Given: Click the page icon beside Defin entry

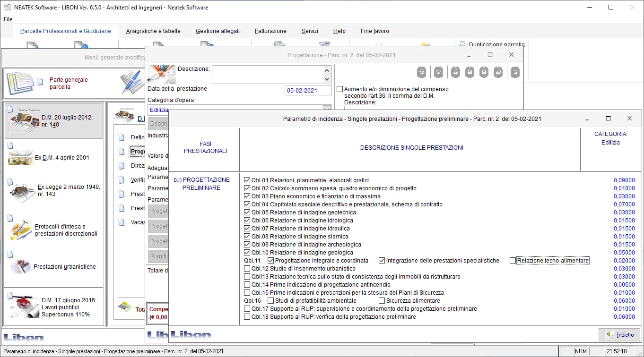Looking at the screenshot, I should [121, 137].
